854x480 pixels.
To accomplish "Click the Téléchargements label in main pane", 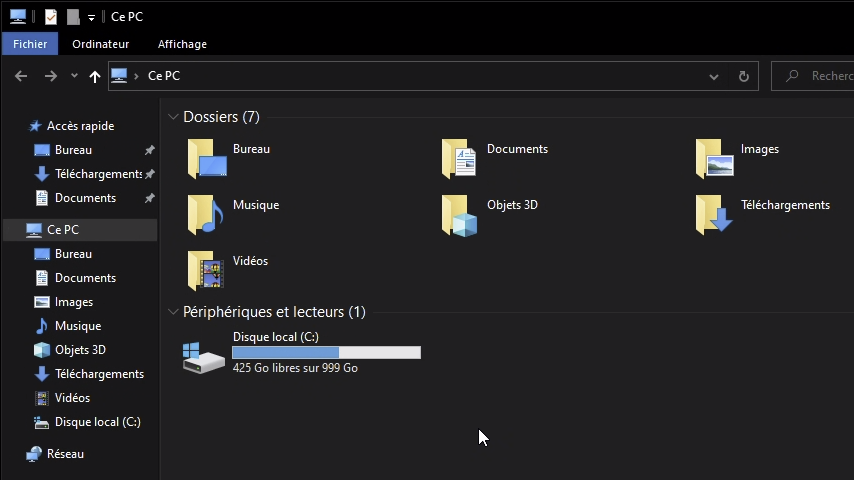I will [x=785, y=205].
